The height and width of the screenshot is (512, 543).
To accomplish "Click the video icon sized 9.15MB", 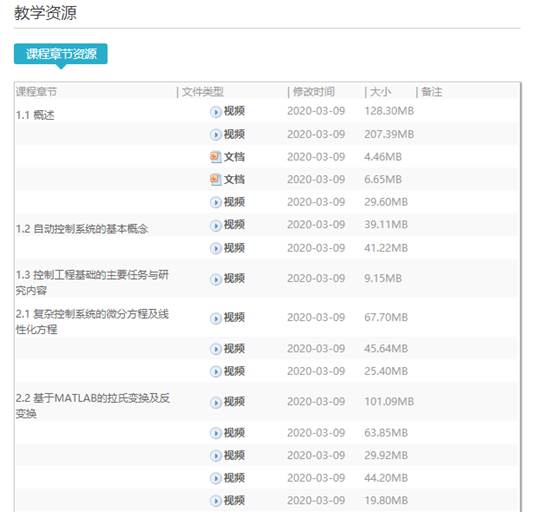I will click(215, 279).
